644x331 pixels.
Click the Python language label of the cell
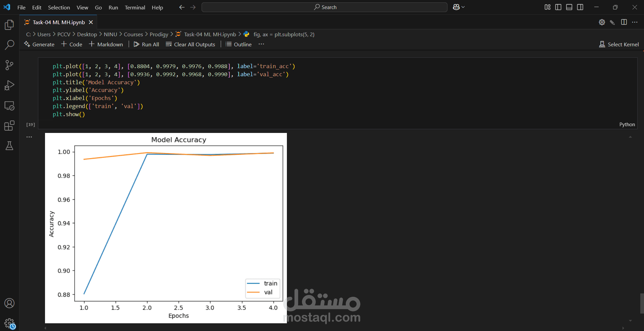(627, 125)
